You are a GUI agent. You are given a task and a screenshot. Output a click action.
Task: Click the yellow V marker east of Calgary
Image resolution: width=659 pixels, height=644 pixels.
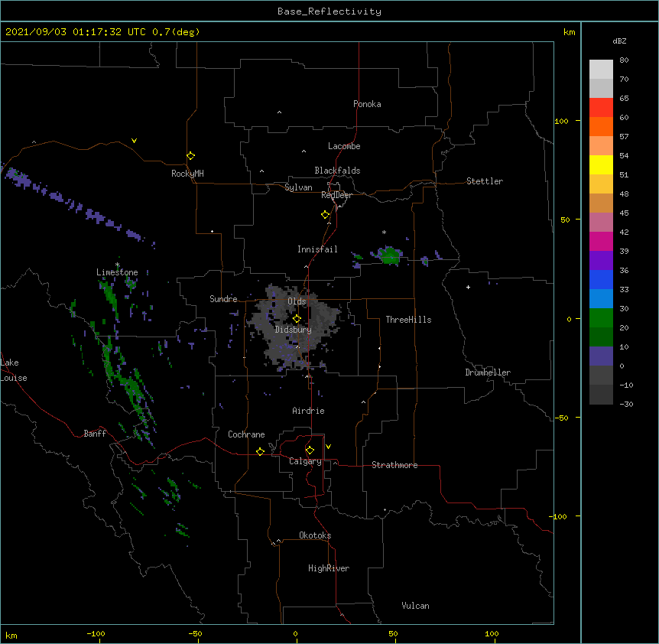[x=328, y=447]
